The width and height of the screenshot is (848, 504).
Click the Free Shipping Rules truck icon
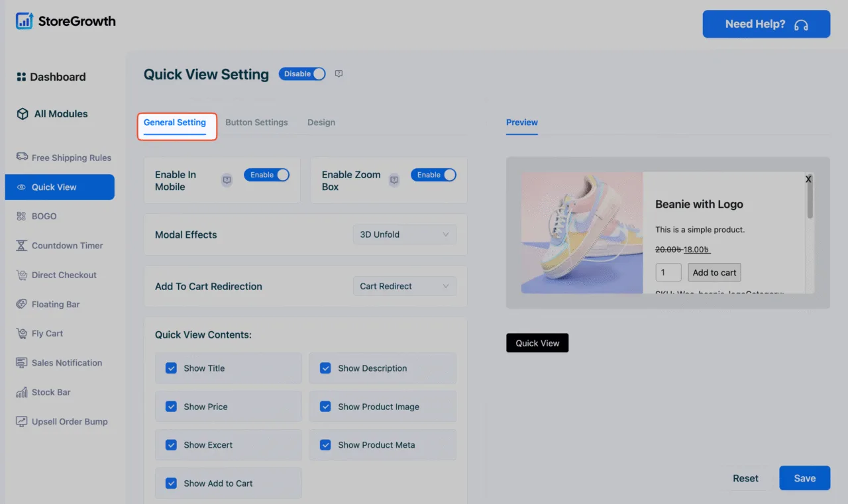click(22, 157)
